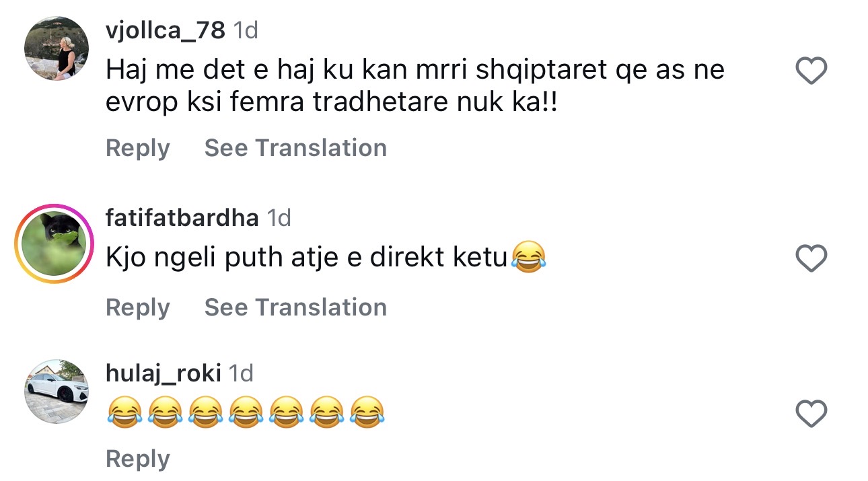Like the comment by vjollca_78

(811, 71)
